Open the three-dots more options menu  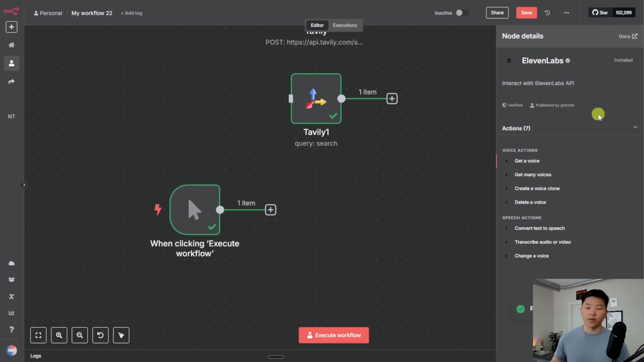(x=566, y=13)
